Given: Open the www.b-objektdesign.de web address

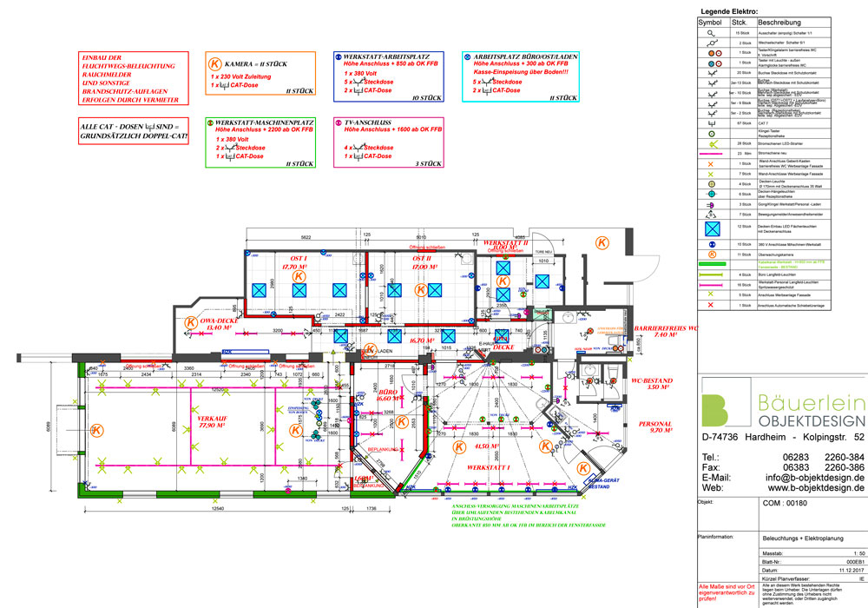Looking at the screenshot, I should point(816,488).
